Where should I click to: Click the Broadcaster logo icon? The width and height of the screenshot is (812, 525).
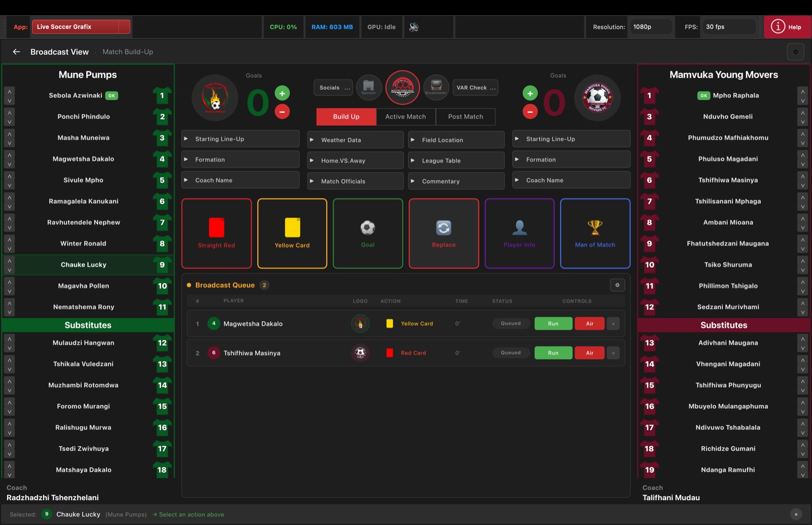click(436, 87)
